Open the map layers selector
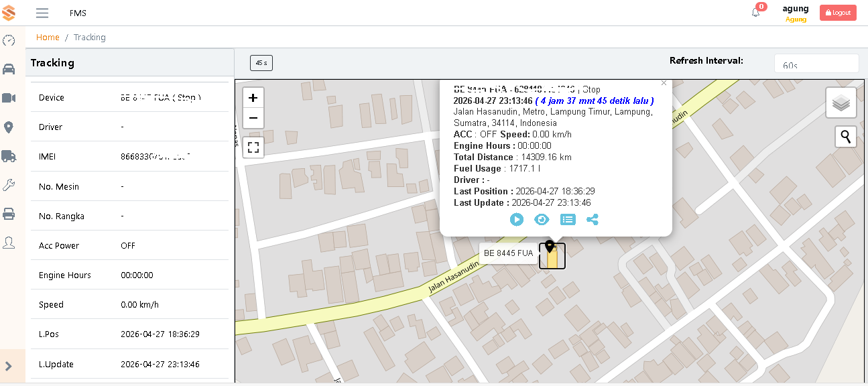This screenshot has width=868, height=386. [x=841, y=103]
